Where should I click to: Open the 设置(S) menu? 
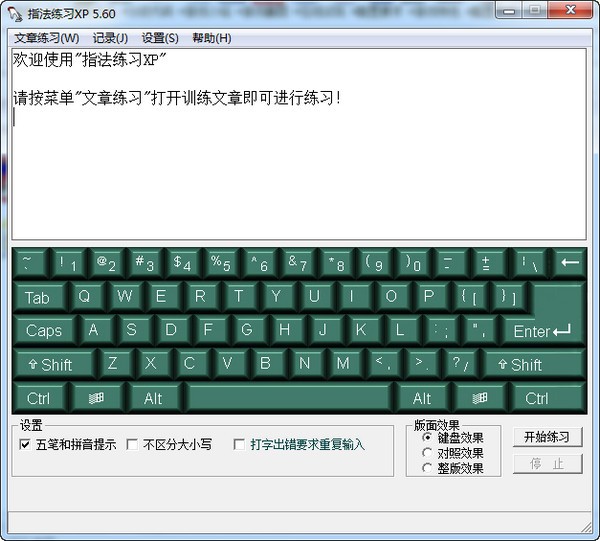[160, 38]
